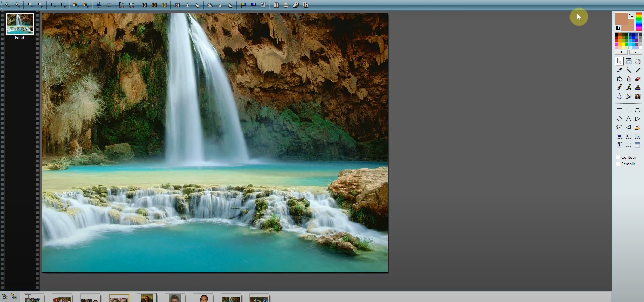This screenshot has height=302, width=644.
Task: Select the line drawing tool
Action: (x=637, y=70)
